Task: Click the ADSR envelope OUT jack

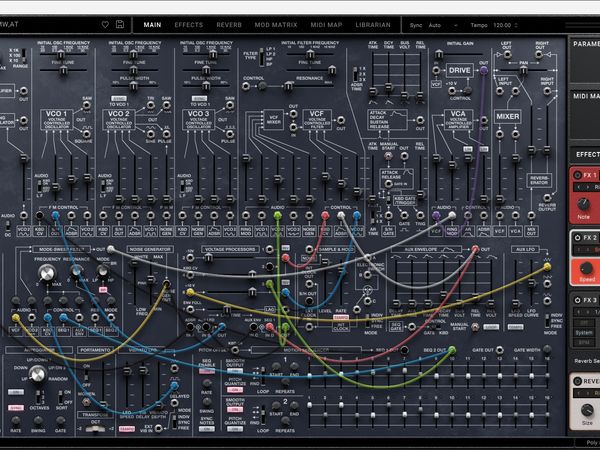Action: coord(420,120)
